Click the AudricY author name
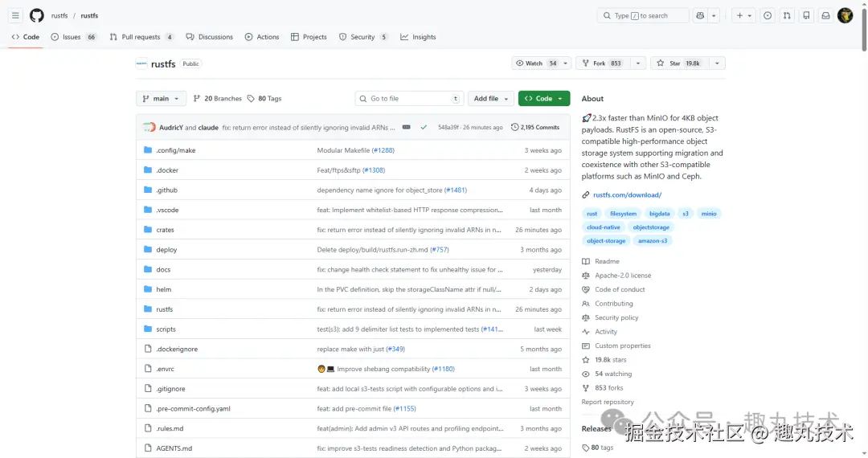The height and width of the screenshot is (458, 868). click(x=171, y=127)
